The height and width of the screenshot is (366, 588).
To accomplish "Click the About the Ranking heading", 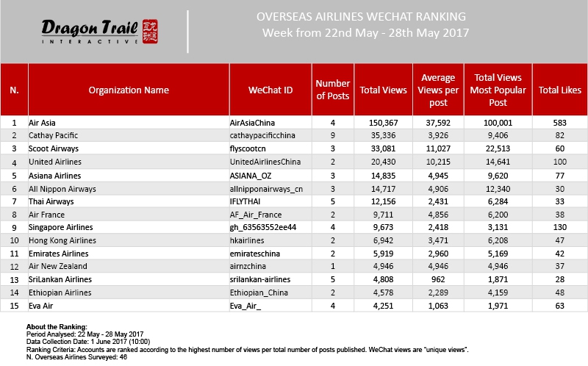I will point(57,326).
